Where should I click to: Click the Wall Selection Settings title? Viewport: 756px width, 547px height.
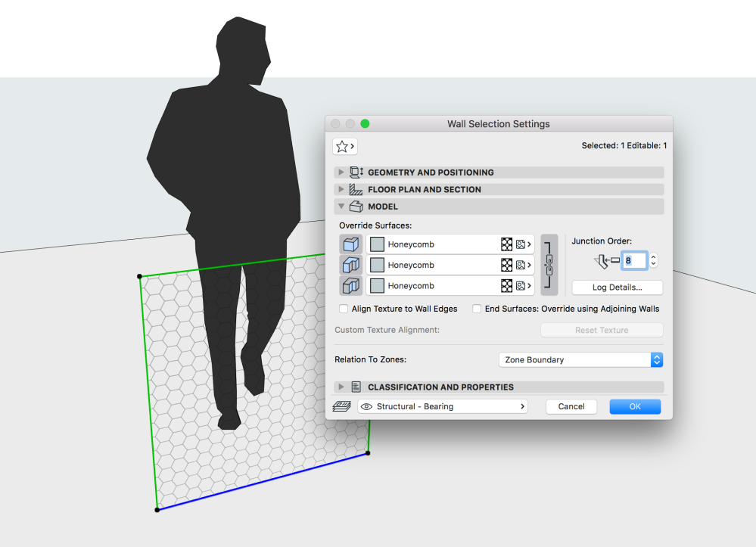click(x=499, y=124)
